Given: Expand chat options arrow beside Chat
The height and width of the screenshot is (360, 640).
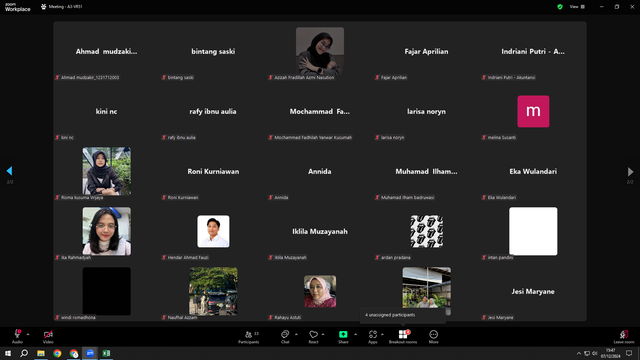Looking at the screenshot, I should pos(296,334).
